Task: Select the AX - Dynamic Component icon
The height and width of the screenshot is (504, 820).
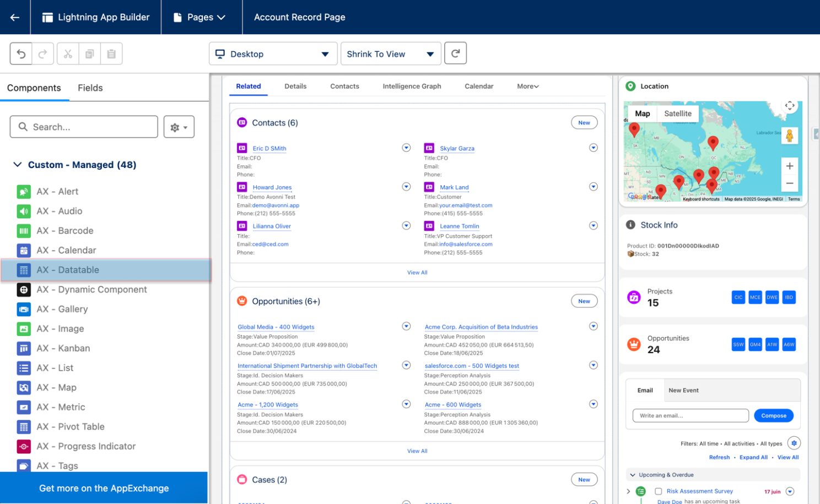Action: (24, 290)
